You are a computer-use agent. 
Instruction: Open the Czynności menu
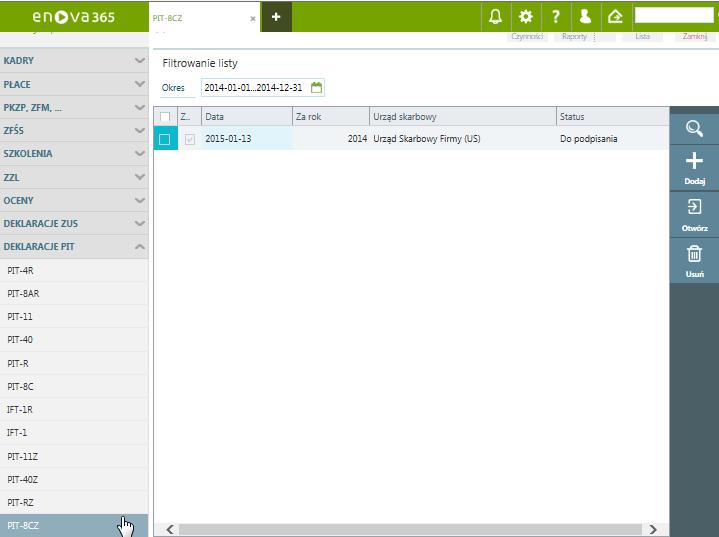coord(527,36)
